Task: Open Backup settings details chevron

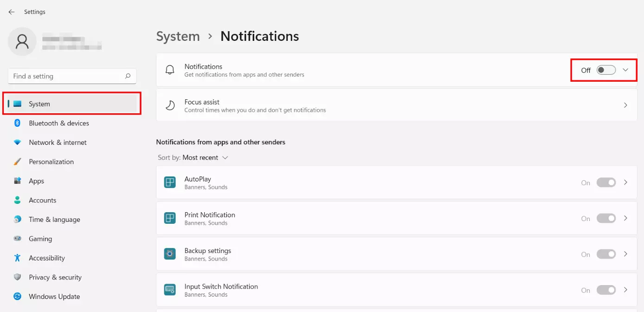Action: pyautogui.click(x=625, y=254)
